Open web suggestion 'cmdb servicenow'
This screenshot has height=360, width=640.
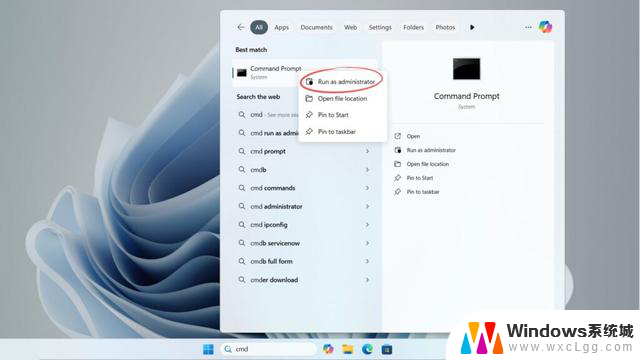tap(304, 243)
